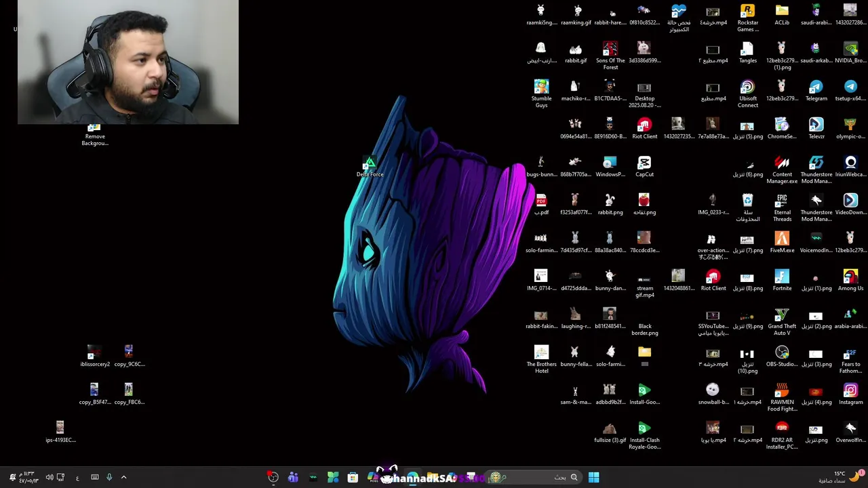Open the RAWMEN Food Fight shortcut
Screen dimensions: 868x488
[782, 397]
